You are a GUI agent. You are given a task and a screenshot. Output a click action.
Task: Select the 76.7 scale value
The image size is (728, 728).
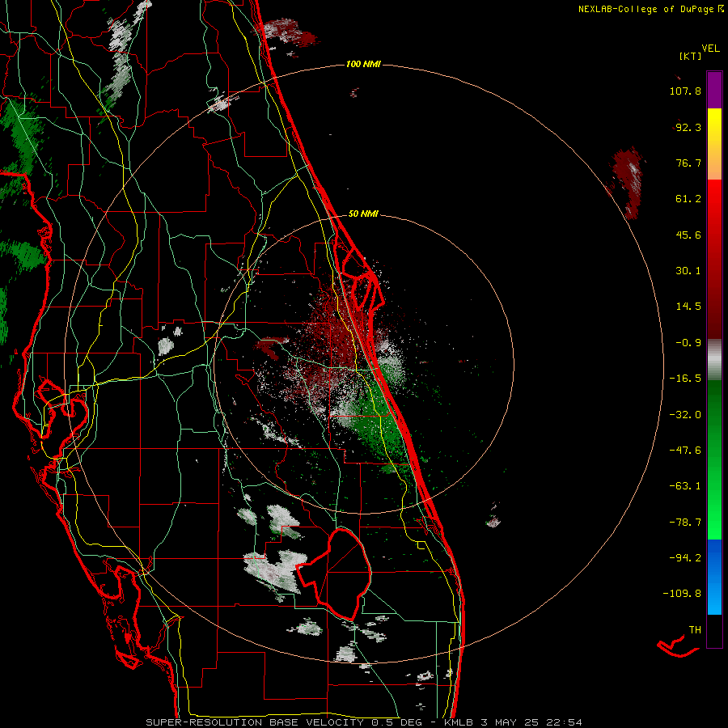point(688,163)
